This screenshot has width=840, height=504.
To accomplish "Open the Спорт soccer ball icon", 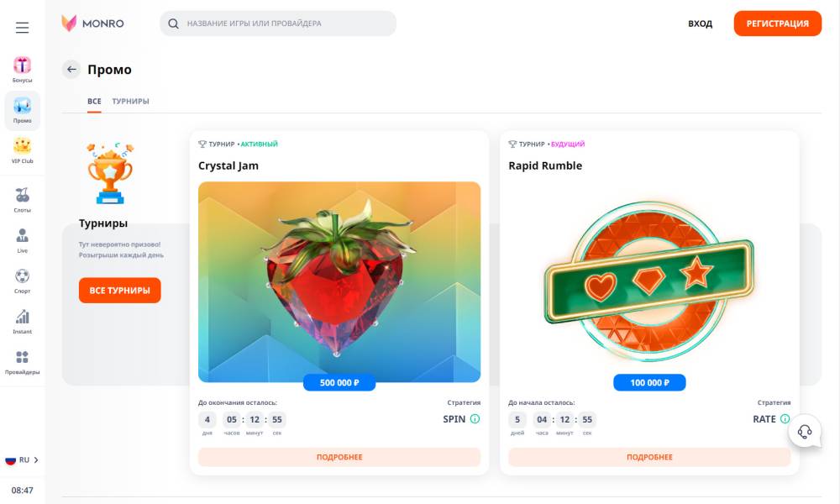I will [23, 276].
